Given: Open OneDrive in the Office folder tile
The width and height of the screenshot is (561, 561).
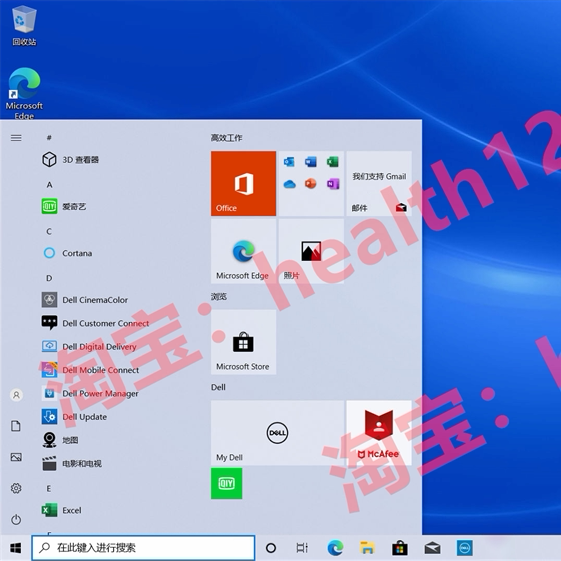Looking at the screenshot, I should point(289,184).
